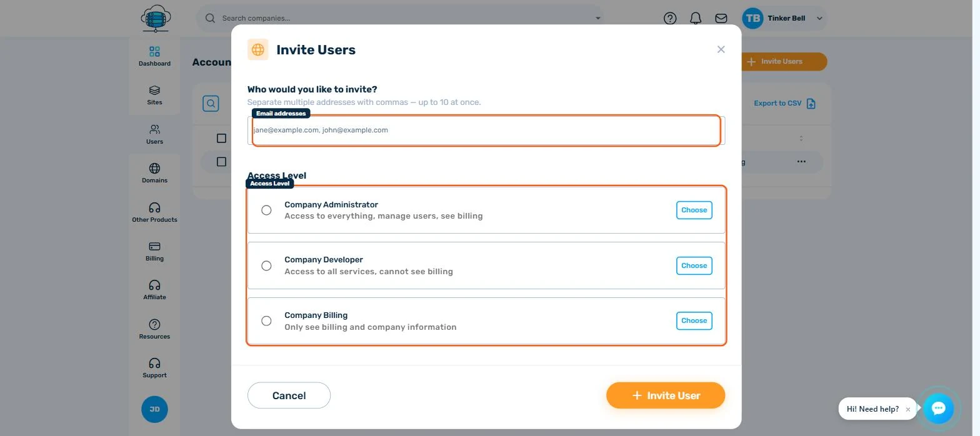Open Sites in the sidebar

click(x=154, y=95)
